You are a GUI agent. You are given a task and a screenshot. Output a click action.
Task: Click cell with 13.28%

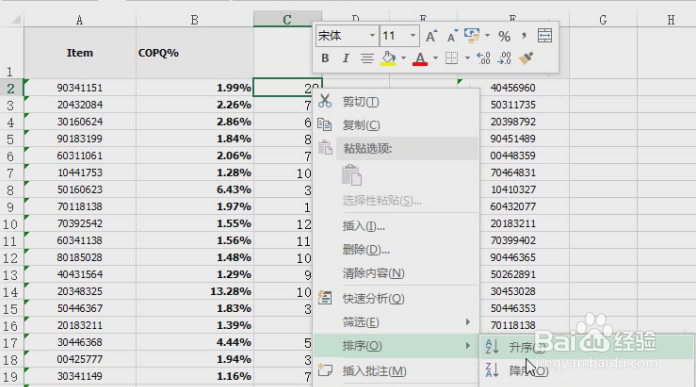[x=194, y=292]
